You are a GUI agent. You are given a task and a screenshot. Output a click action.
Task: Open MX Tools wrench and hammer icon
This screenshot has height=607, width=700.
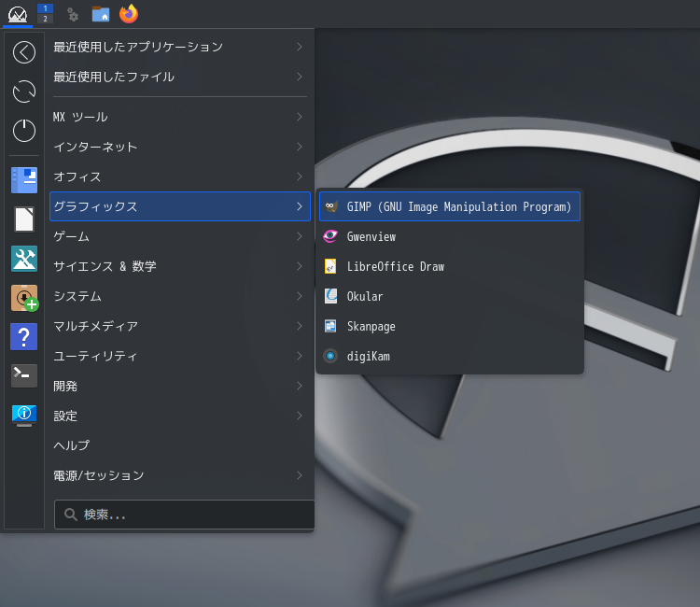[24, 259]
